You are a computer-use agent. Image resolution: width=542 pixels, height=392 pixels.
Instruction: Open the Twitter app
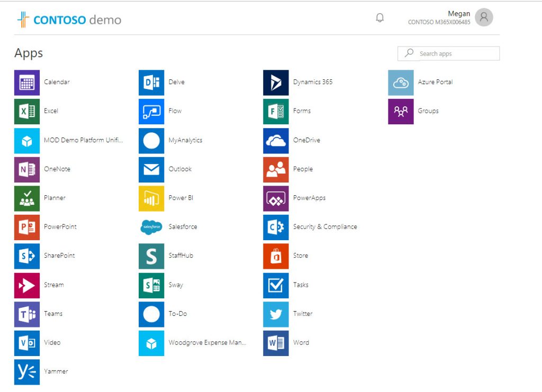pos(275,314)
